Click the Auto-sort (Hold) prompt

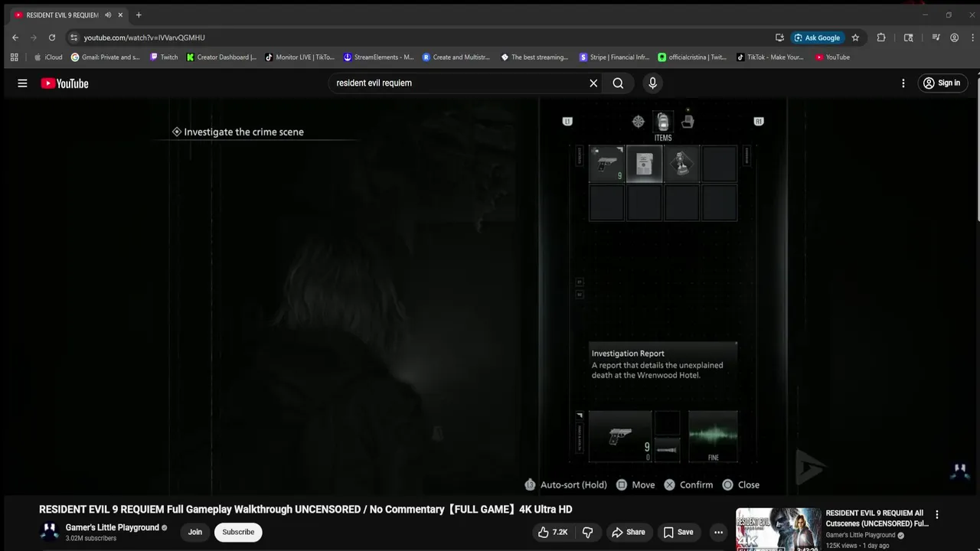pyautogui.click(x=566, y=484)
